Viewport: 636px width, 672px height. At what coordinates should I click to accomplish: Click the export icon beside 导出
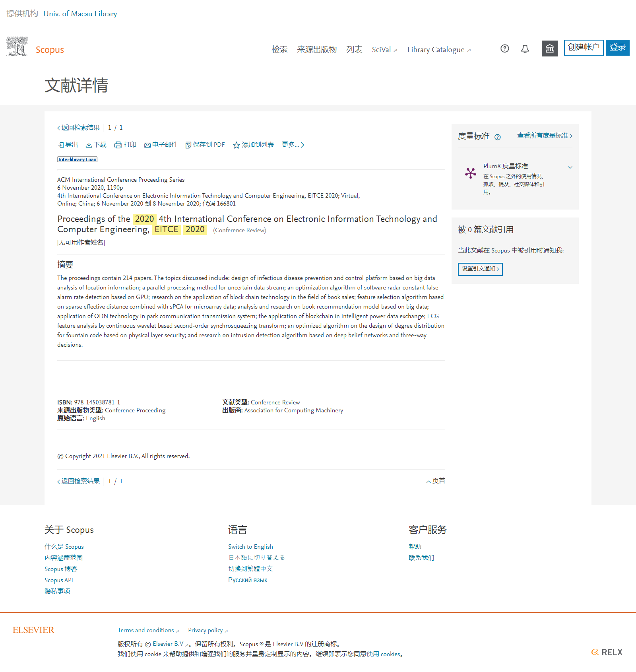tap(61, 145)
